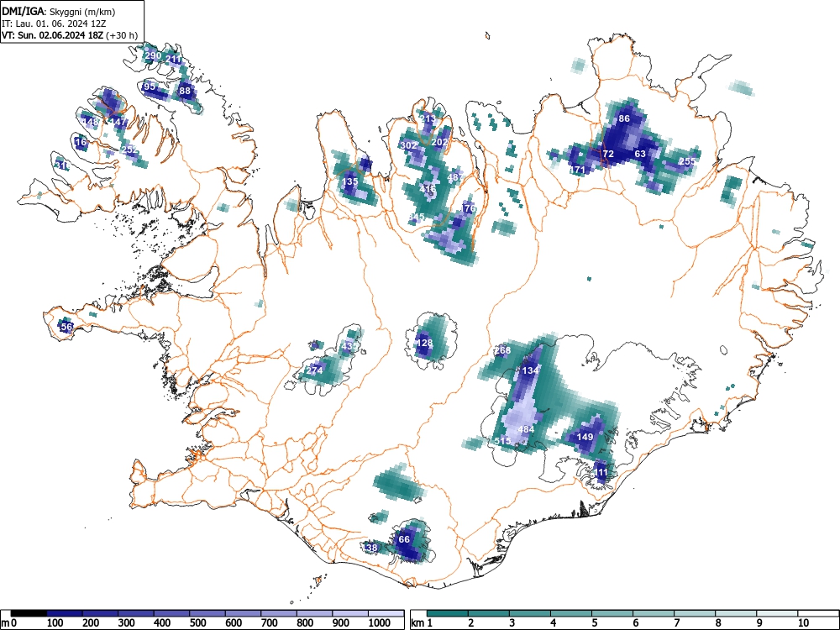840x630 pixels.
Task: Click the map value 274
Action: [314, 370]
